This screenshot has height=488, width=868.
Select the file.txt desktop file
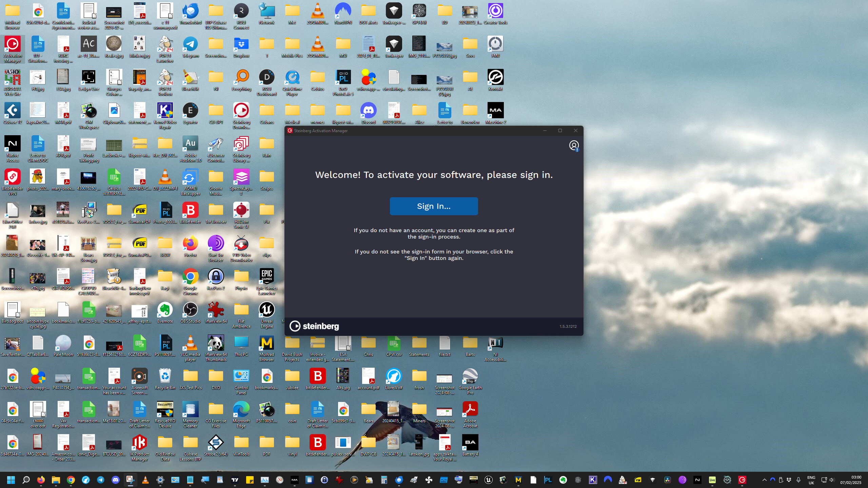[445, 346]
